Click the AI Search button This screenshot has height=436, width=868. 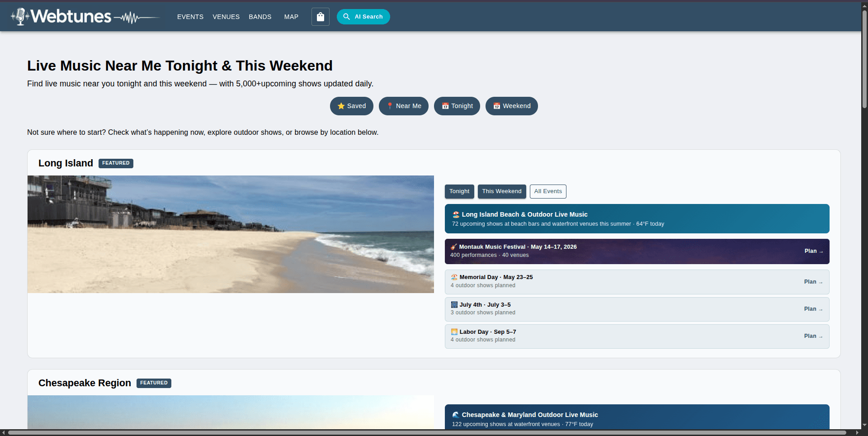point(363,17)
